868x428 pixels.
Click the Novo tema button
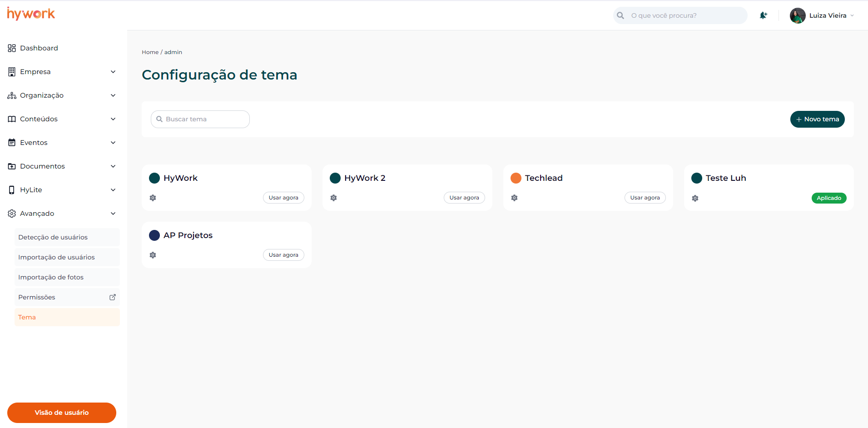pyautogui.click(x=817, y=119)
